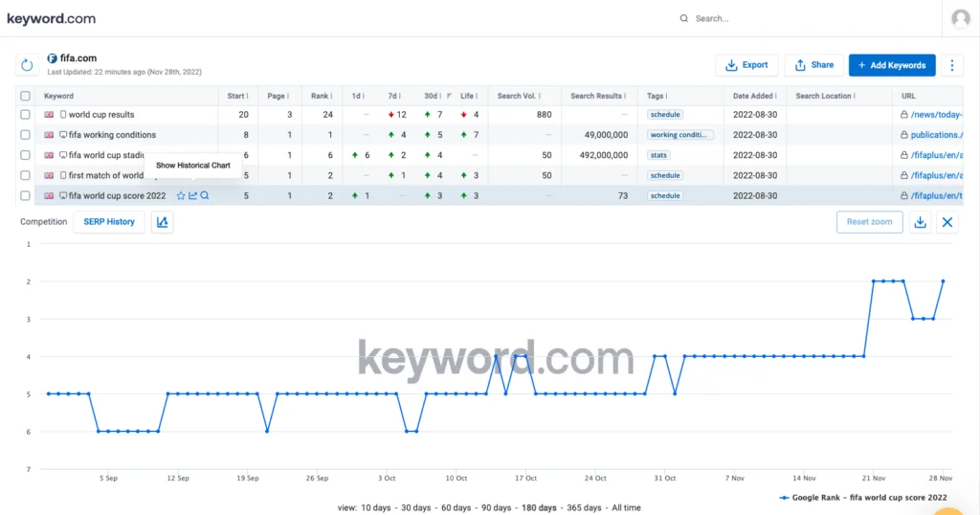Sort by the Rank column
The image size is (980, 515).
322,97
